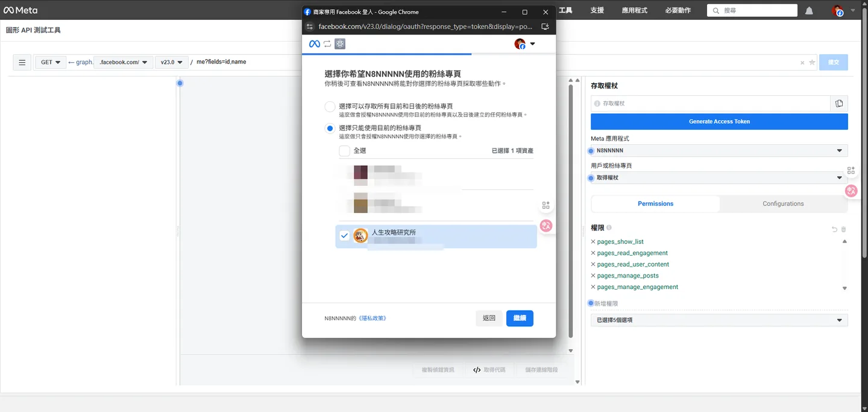This screenshot has width=868, height=412.
Task: Click the pink translate widget on the main page edge
Action: point(852,191)
